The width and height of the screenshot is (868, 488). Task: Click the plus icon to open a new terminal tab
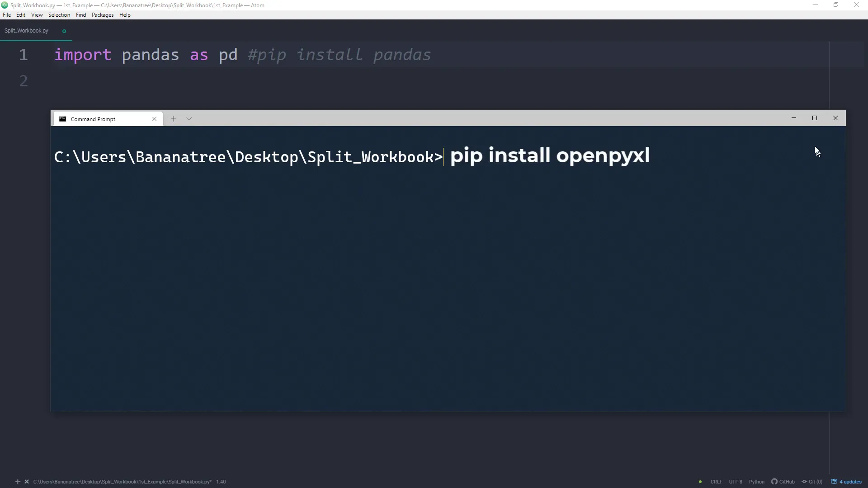coord(174,118)
